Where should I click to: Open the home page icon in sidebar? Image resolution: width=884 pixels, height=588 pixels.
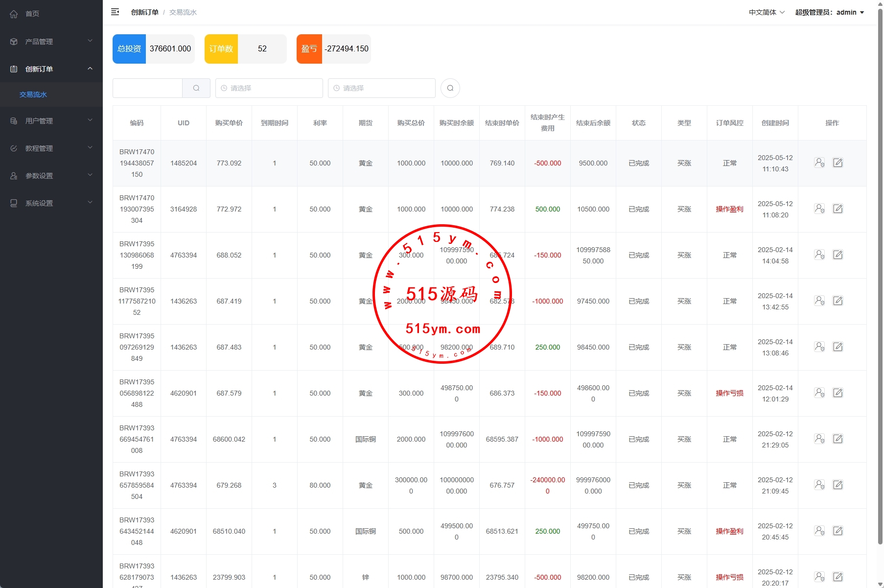[14, 14]
